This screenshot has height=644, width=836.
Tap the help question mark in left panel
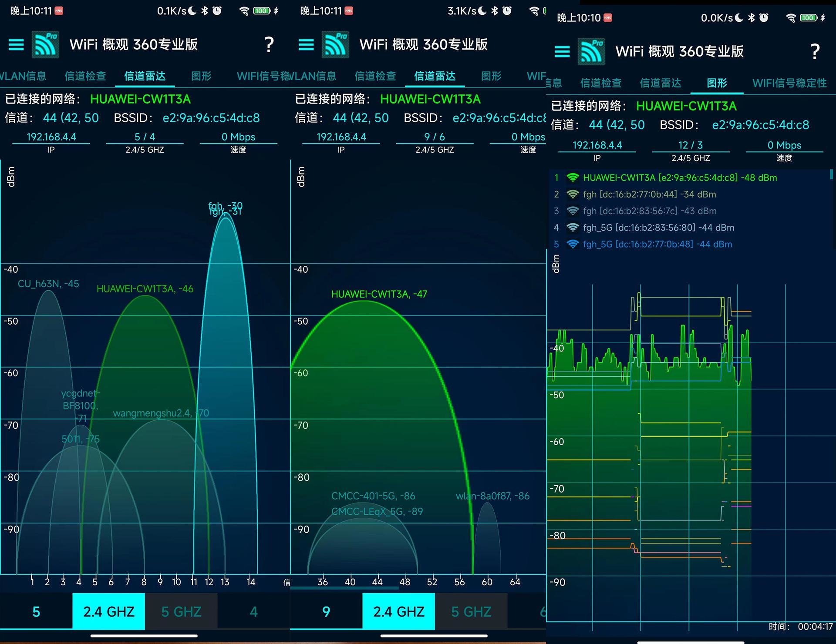tap(269, 44)
